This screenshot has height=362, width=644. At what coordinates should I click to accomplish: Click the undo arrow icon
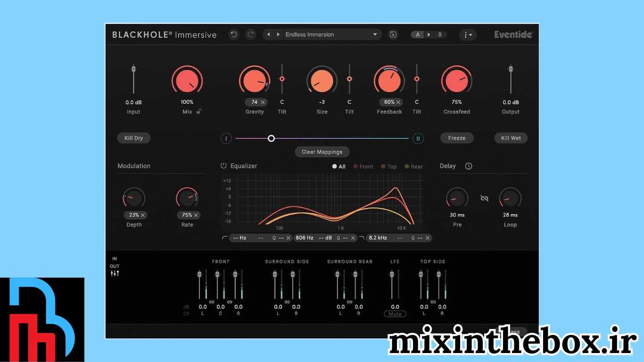pyautogui.click(x=234, y=34)
